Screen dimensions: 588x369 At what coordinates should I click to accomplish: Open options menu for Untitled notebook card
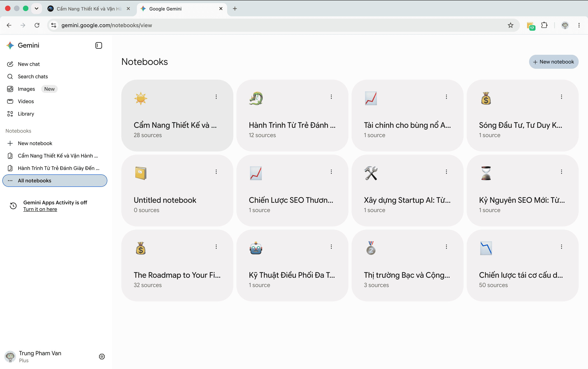[x=216, y=172]
